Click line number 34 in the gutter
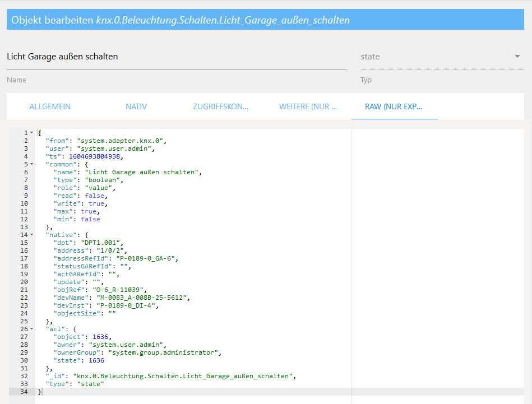This screenshot has width=532, height=404. [24, 392]
